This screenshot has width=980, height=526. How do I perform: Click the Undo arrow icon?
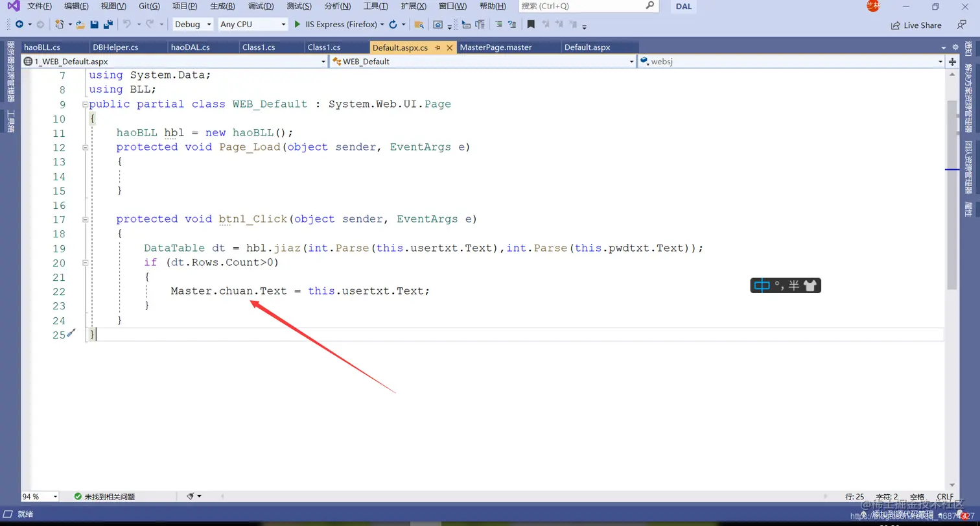pyautogui.click(x=126, y=25)
